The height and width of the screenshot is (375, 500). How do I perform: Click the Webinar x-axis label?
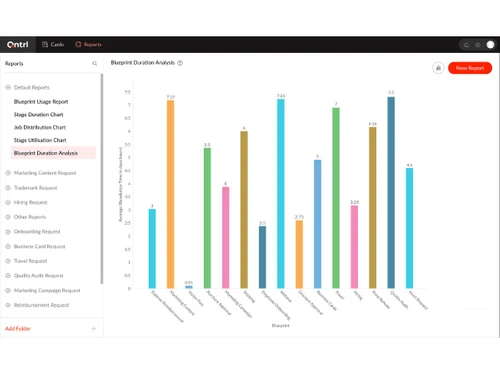click(x=286, y=297)
